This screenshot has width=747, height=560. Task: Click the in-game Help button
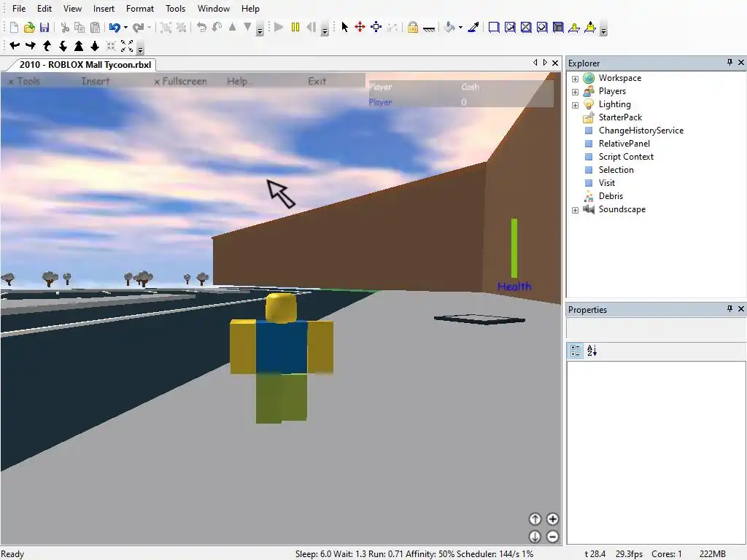239,82
